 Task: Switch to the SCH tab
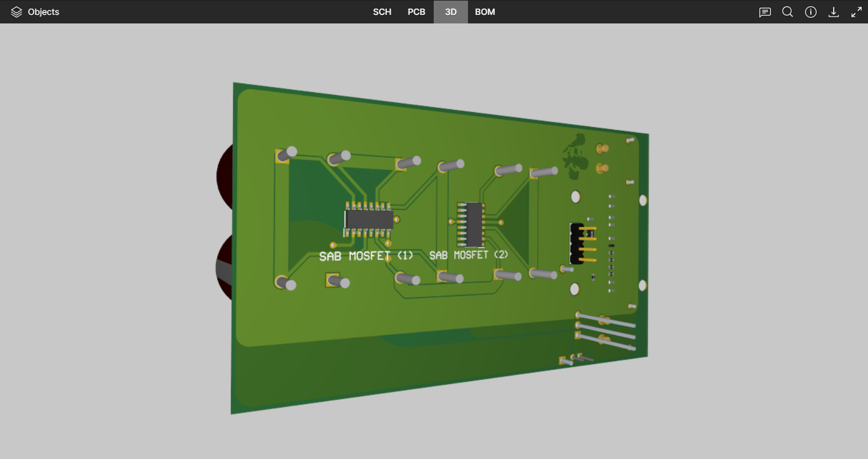pyautogui.click(x=382, y=11)
